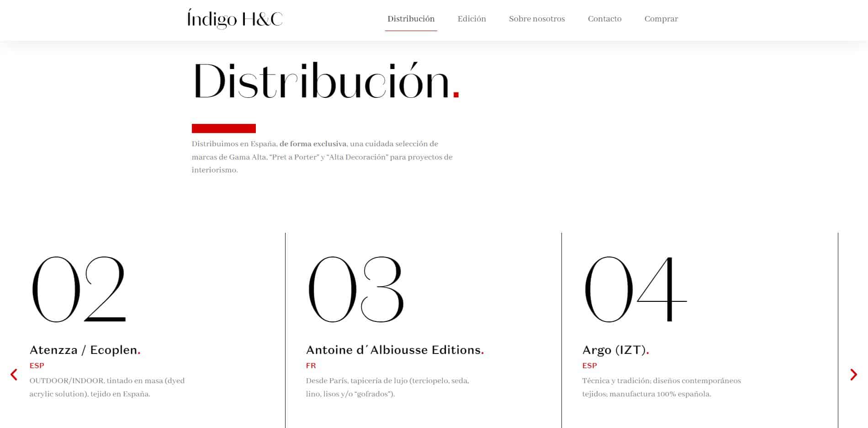This screenshot has height=428, width=868.
Task: Select Antoine d´Albiousse Editions brand title
Action: [x=395, y=350]
